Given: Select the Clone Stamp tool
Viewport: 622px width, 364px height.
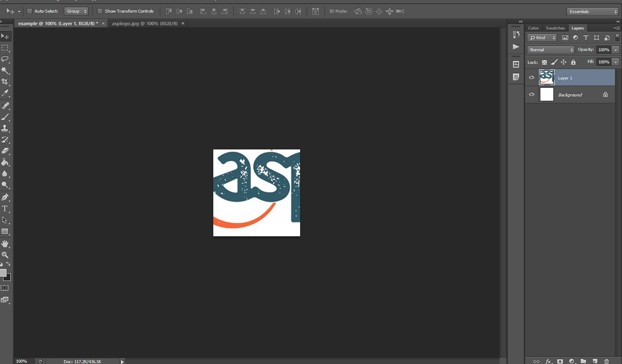Looking at the screenshot, I should pos(5,128).
